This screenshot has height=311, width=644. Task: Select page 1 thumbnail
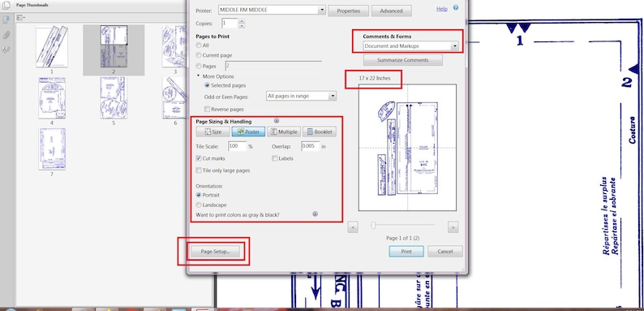coord(52,46)
